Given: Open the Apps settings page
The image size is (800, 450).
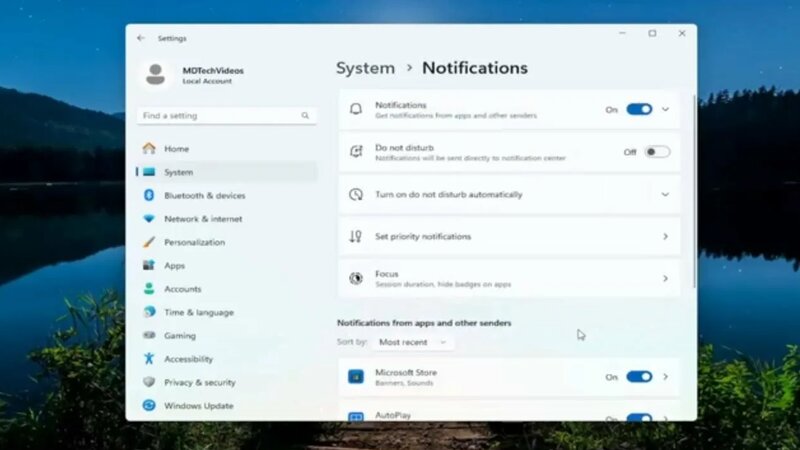Looking at the screenshot, I should pos(227,265).
